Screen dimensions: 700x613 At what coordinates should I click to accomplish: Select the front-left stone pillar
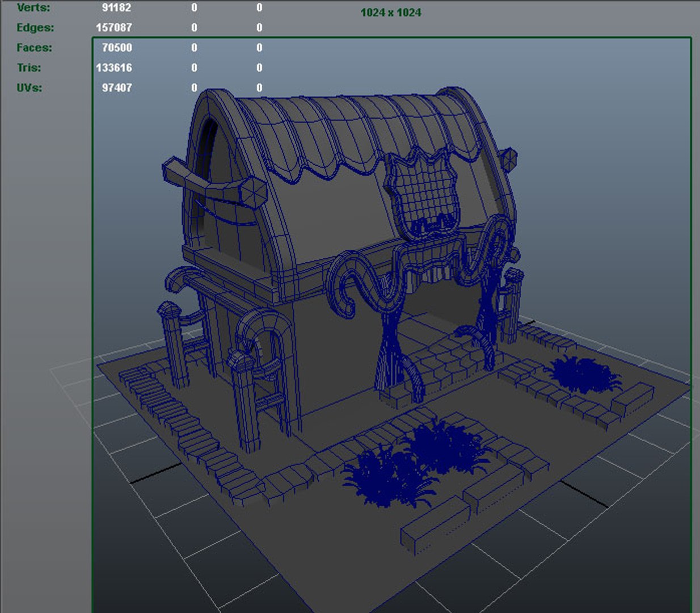[245, 402]
